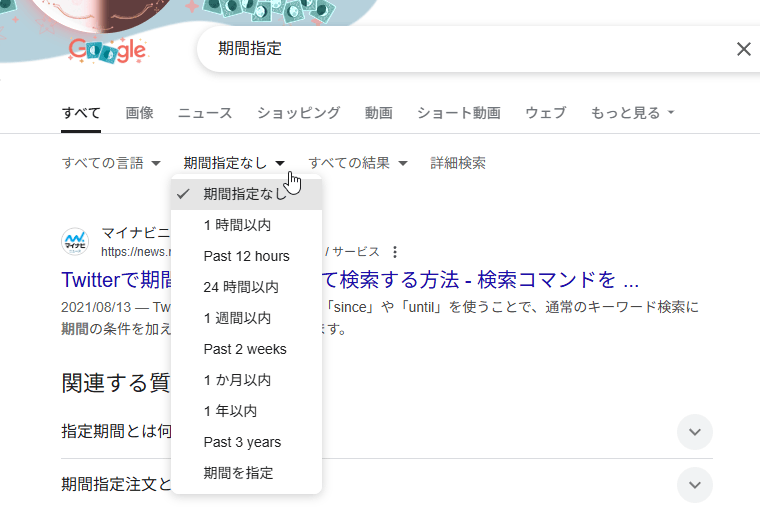Click the 詳細検索 link
760x510 pixels.
(458, 163)
